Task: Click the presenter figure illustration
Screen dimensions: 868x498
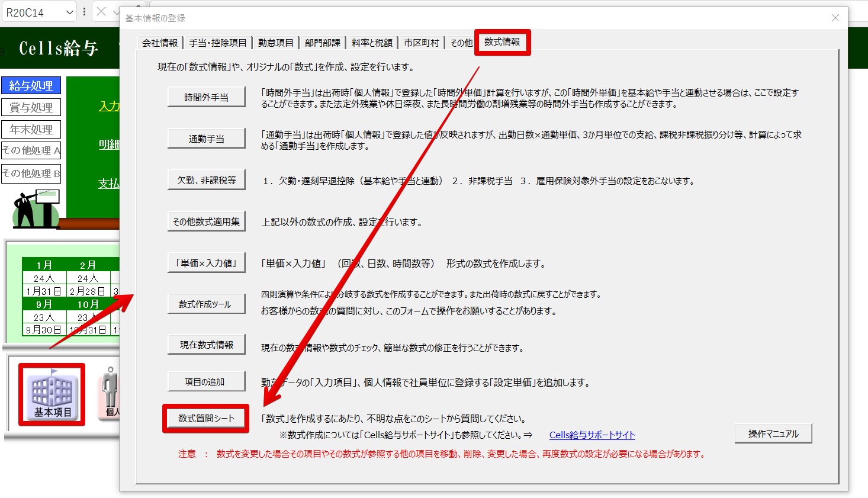Action: tap(36, 210)
